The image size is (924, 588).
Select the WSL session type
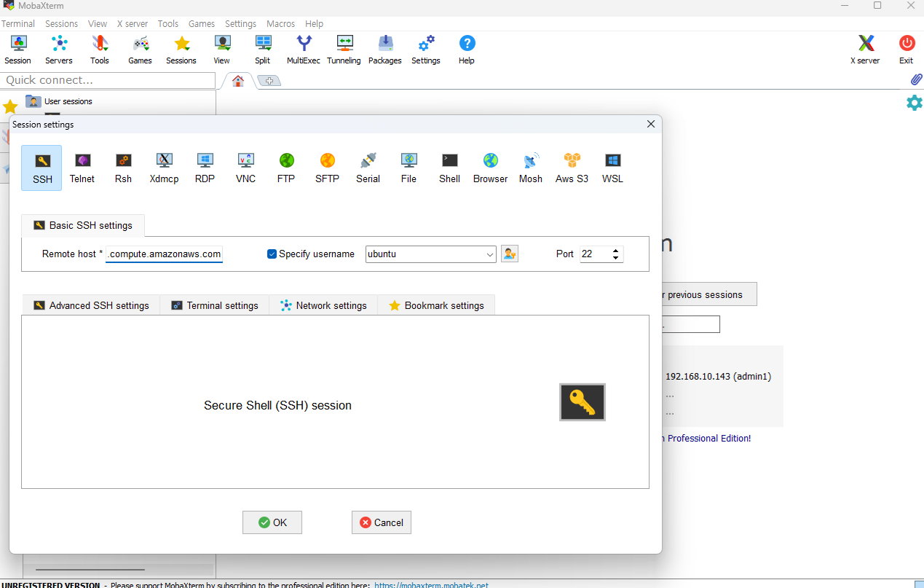[612, 168]
